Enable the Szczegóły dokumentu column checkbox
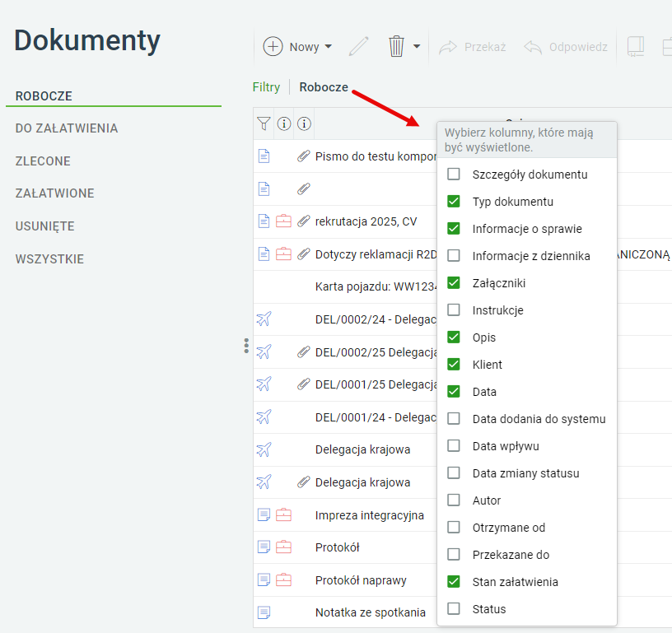The image size is (672, 633). click(x=454, y=175)
